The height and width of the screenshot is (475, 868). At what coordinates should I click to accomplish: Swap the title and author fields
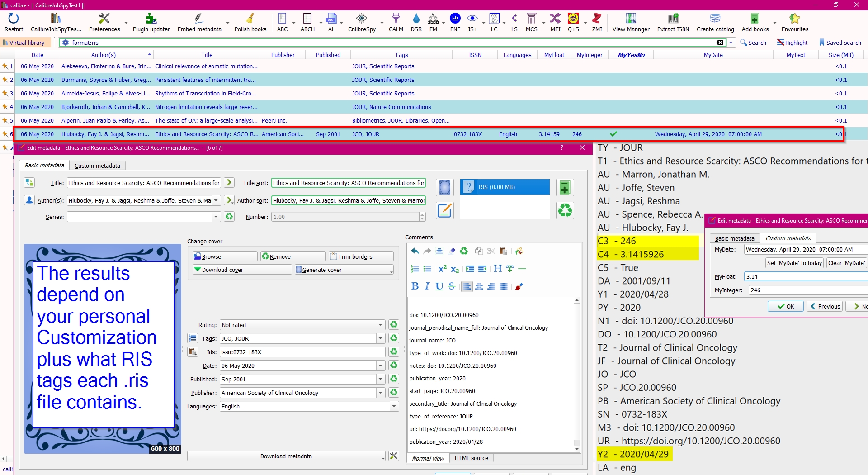(29, 182)
